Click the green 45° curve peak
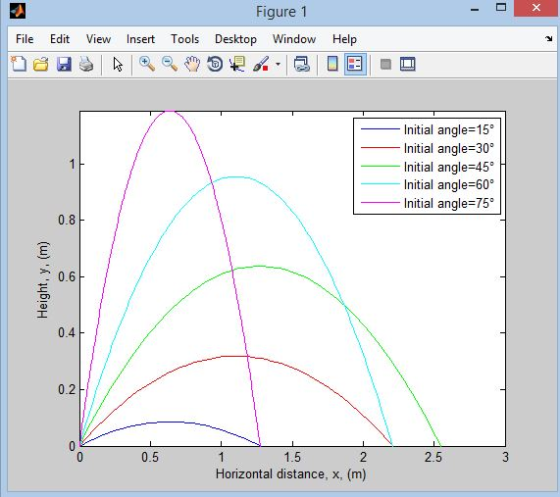 (x=259, y=266)
